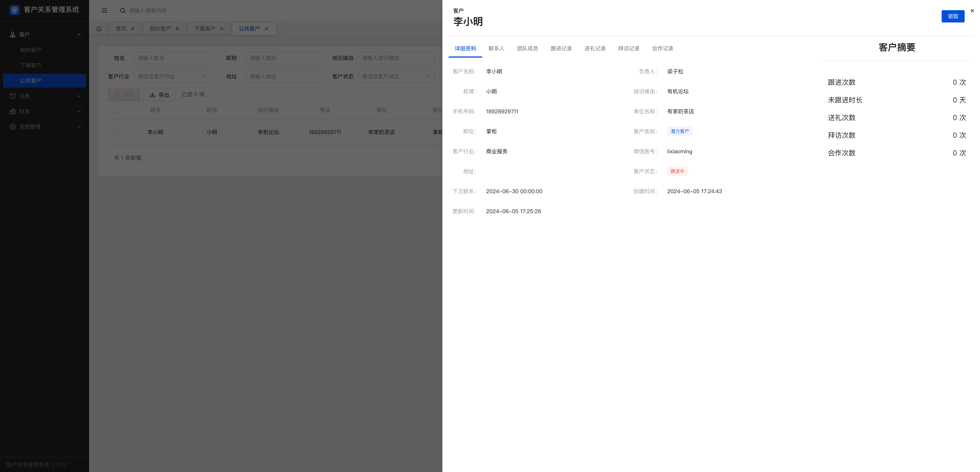This screenshot has height=472, width=980.
Task: Tick the checkbox for row 李小明
Action: click(118, 132)
